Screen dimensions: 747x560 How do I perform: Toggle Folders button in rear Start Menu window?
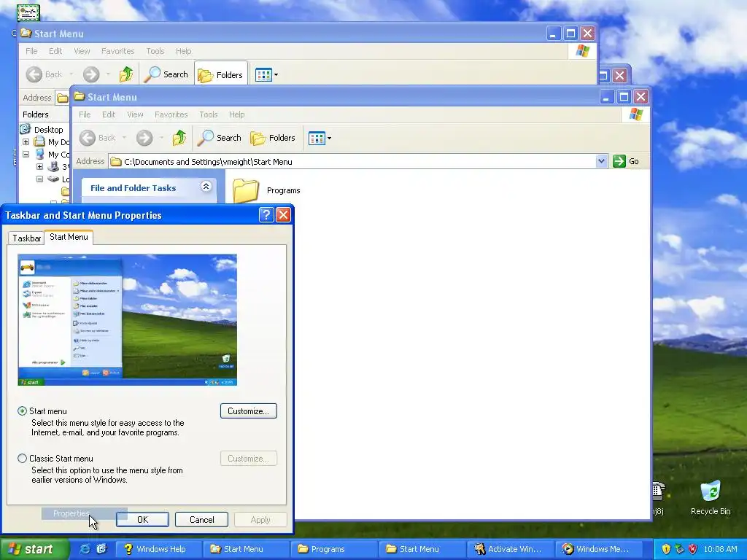coord(221,74)
